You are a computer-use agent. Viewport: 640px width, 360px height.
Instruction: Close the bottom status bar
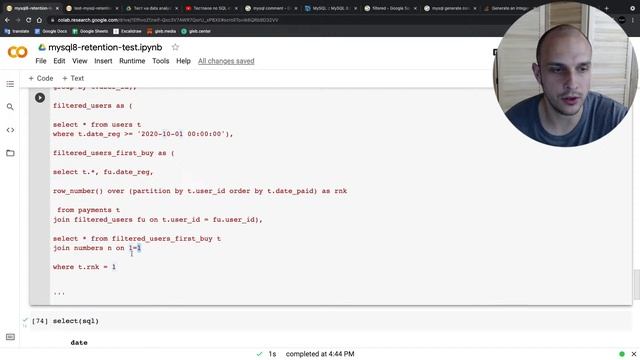(x=633, y=354)
